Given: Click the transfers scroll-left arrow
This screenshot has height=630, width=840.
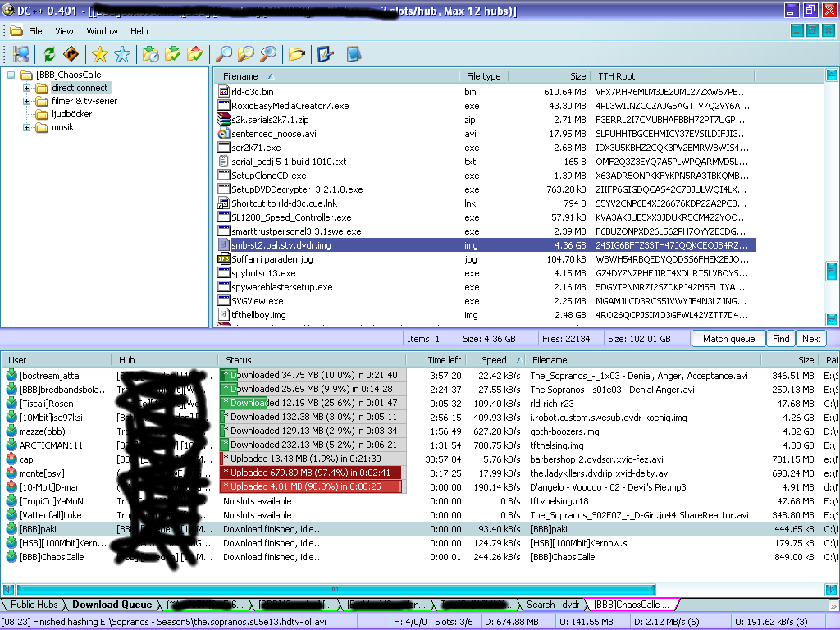Looking at the screenshot, I should click(8, 590).
